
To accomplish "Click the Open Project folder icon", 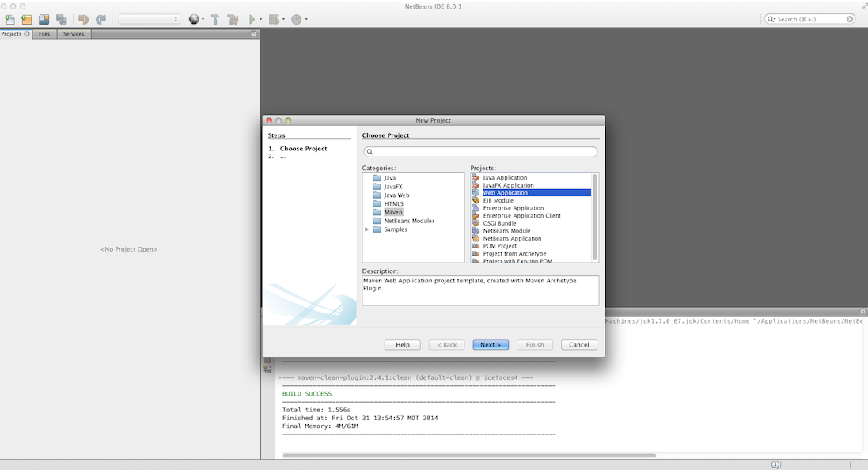I will [x=44, y=19].
